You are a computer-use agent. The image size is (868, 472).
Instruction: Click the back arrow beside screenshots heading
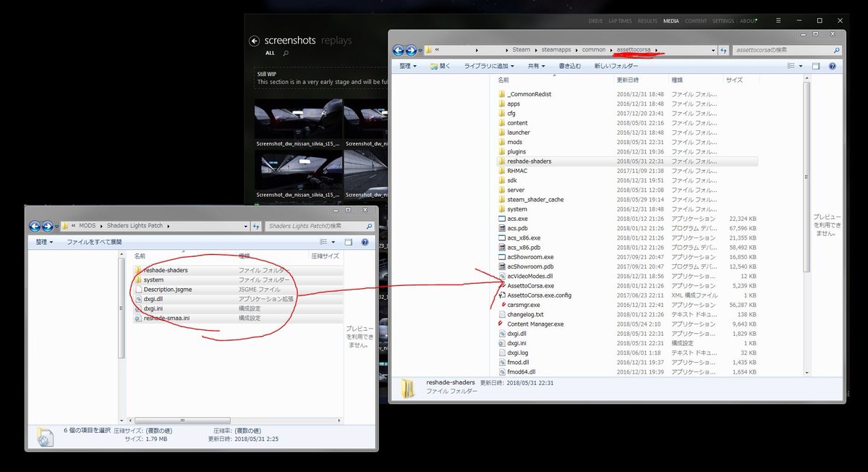(x=254, y=41)
